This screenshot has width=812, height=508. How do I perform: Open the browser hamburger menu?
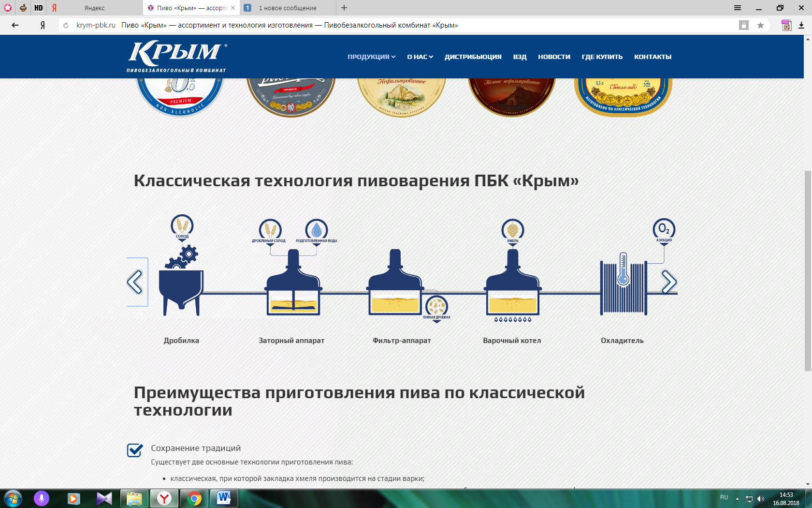(x=737, y=8)
